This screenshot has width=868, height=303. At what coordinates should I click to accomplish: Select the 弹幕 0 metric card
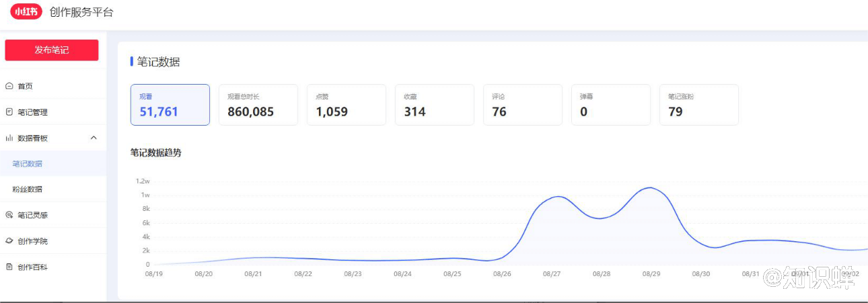[x=610, y=105]
